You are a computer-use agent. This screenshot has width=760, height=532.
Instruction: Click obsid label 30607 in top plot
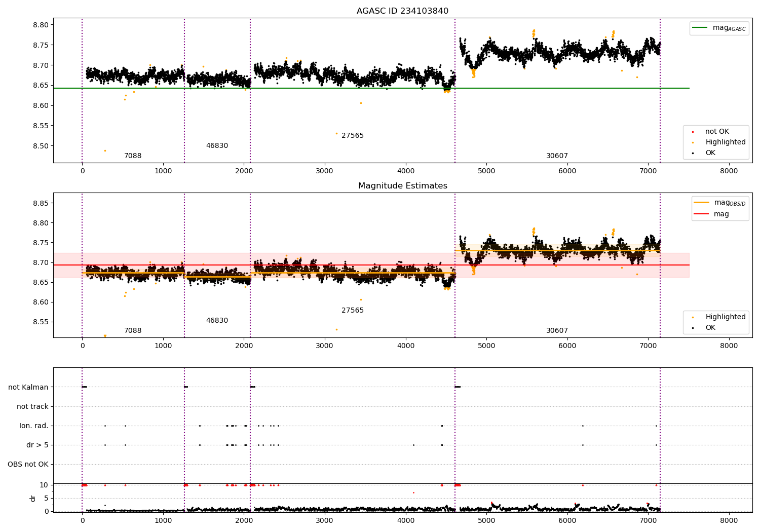[x=557, y=156]
